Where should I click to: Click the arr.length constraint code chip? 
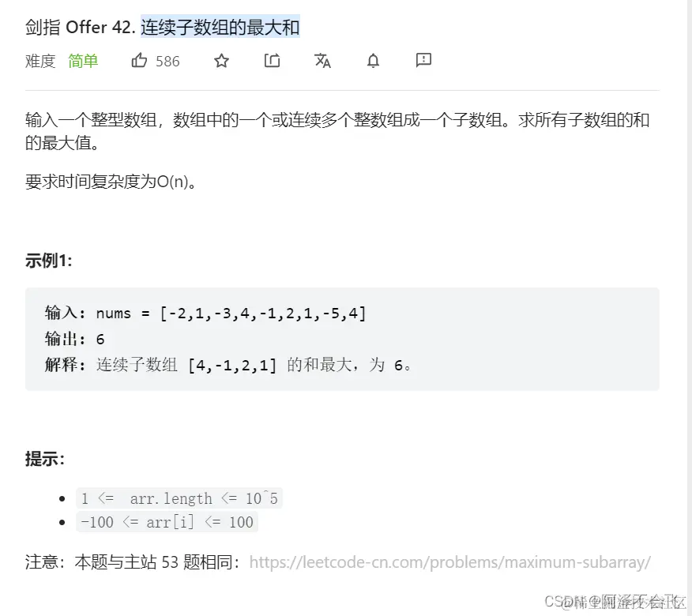[x=179, y=498]
